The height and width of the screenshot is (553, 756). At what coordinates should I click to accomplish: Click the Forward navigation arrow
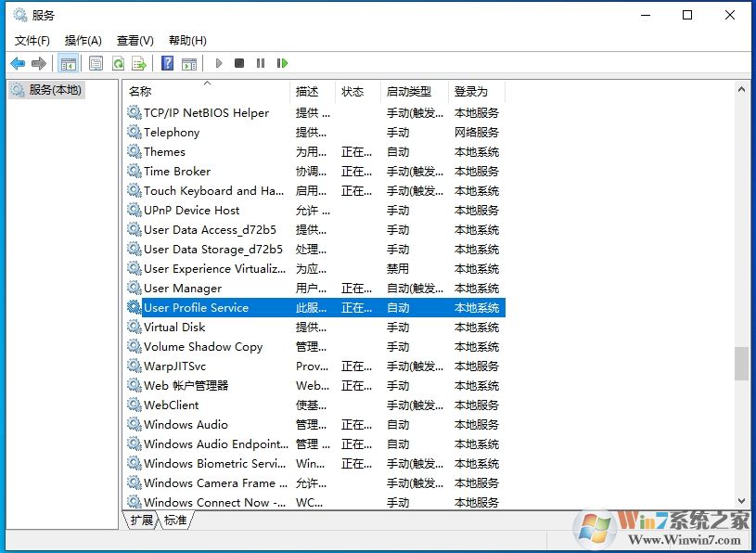(39, 63)
